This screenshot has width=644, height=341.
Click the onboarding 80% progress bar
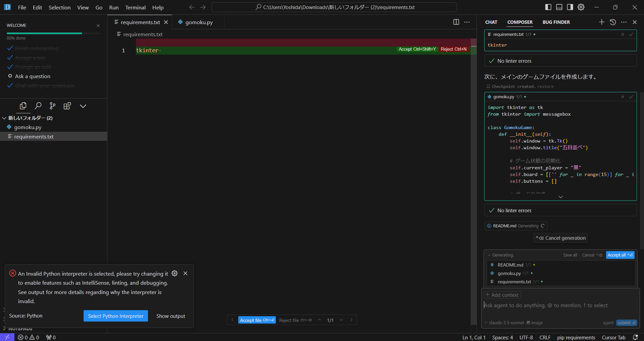click(x=54, y=33)
